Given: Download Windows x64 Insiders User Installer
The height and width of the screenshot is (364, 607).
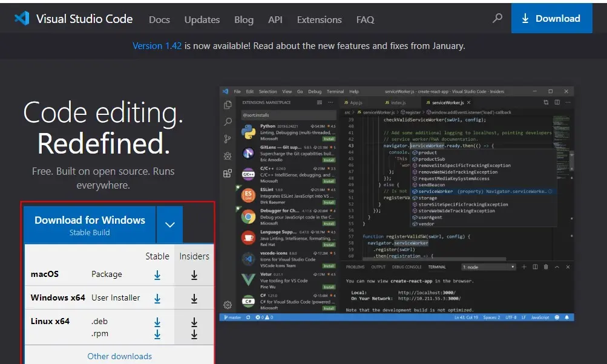Looking at the screenshot, I should tap(194, 299).
